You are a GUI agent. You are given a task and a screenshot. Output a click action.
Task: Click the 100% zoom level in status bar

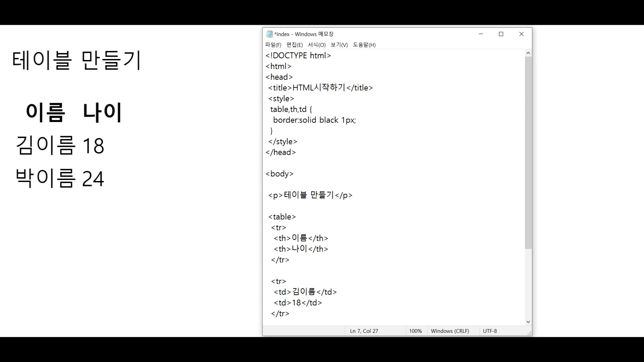tap(415, 331)
